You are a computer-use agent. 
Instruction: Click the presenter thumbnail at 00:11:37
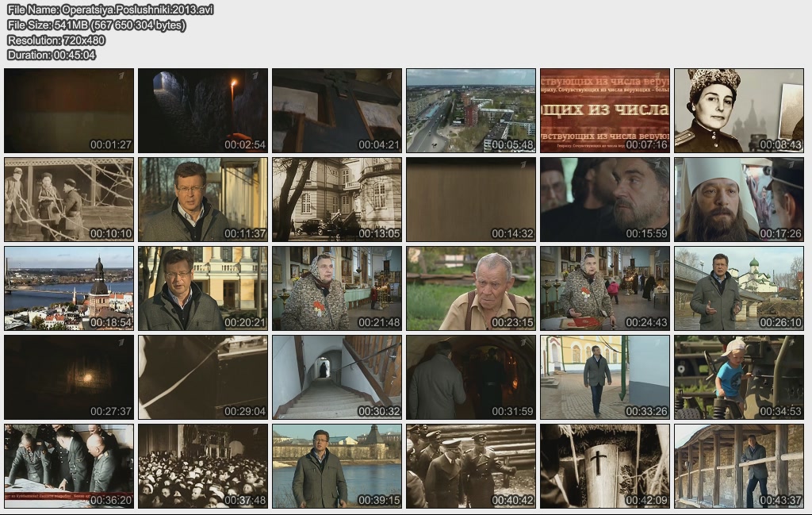click(203, 199)
